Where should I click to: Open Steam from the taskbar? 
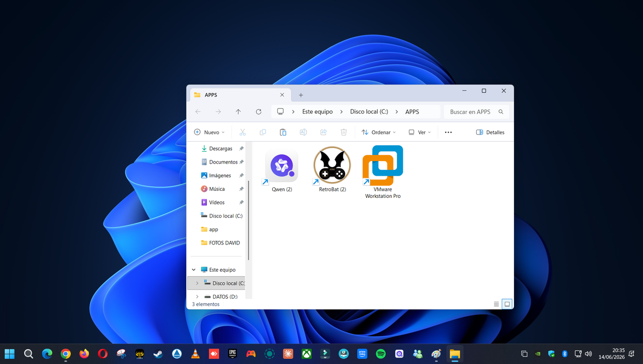[158, 353]
